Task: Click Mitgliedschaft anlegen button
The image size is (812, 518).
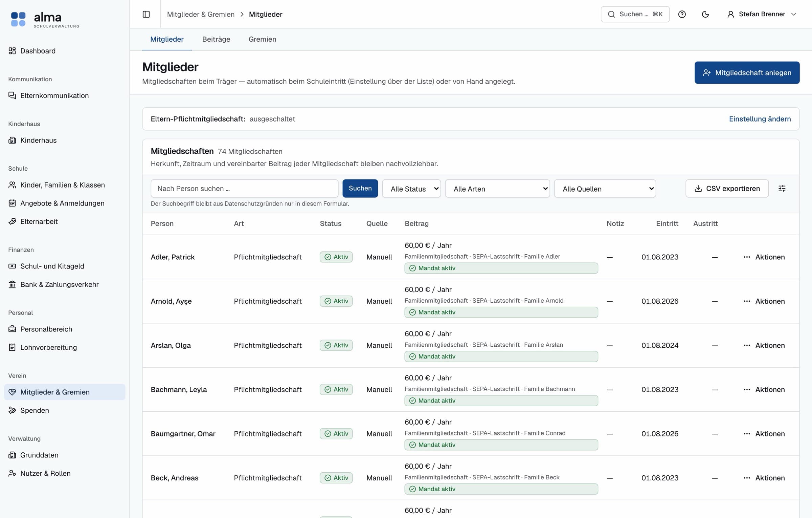Action: (747, 72)
